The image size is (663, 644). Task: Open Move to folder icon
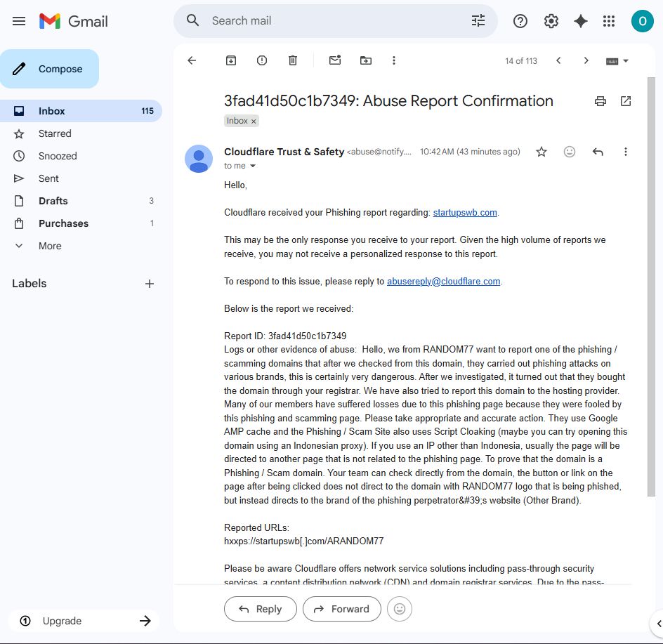coord(366,60)
